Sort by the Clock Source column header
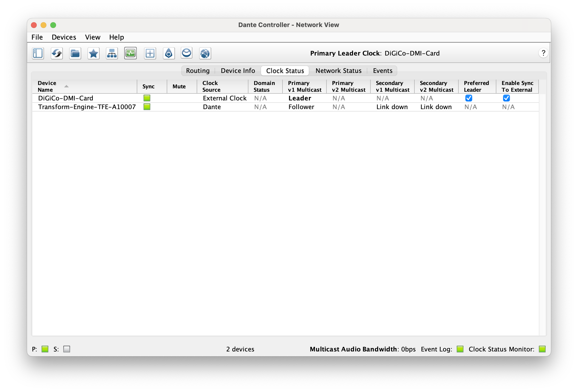Screen dimensions: 578x392 [223, 86]
